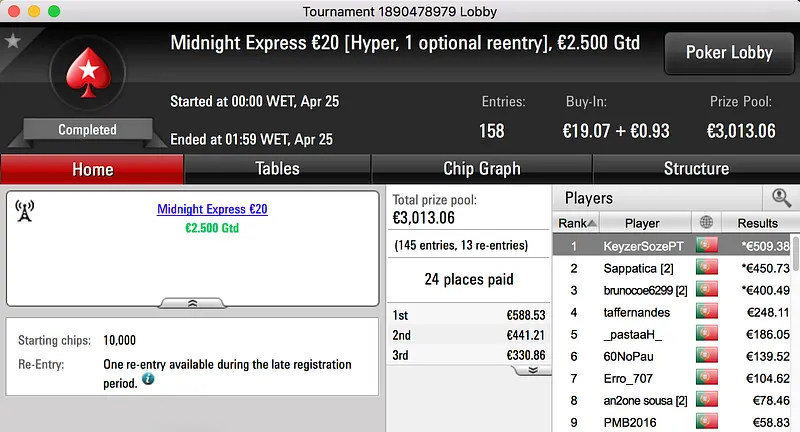Image resolution: width=800 pixels, height=432 pixels.
Task: Minimize the window with yellow button
Action: point(33,11)
